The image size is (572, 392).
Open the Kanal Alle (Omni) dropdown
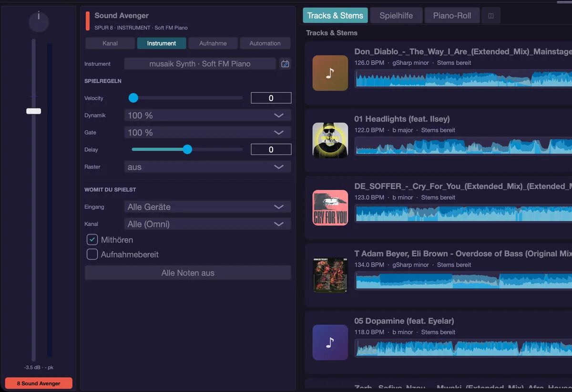coord(208,224)
